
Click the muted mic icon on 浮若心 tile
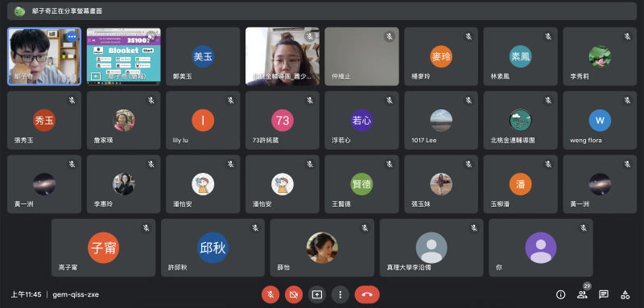pos(390,100)
